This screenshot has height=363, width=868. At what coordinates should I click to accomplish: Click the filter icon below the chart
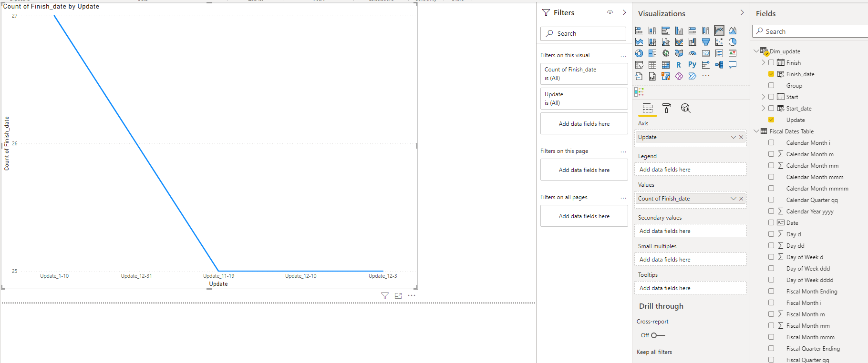[x=385, y=296]
